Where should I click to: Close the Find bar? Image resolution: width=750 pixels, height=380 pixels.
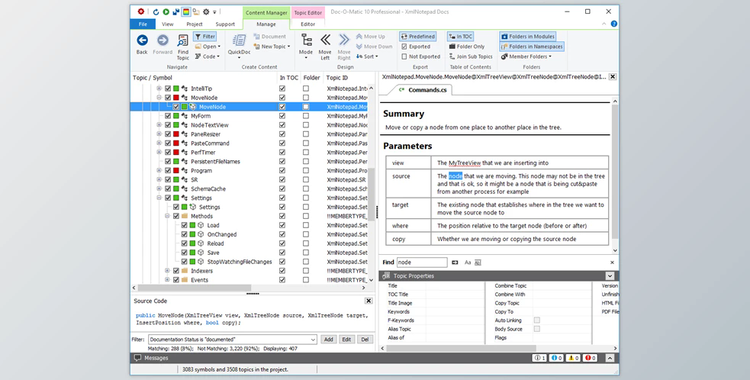(612, 262)
